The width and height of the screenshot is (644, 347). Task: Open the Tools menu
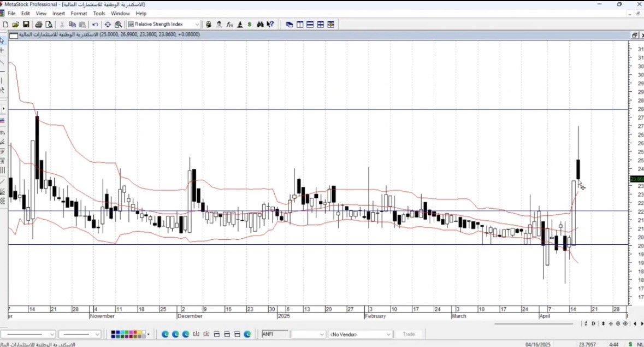coord(99,13)
